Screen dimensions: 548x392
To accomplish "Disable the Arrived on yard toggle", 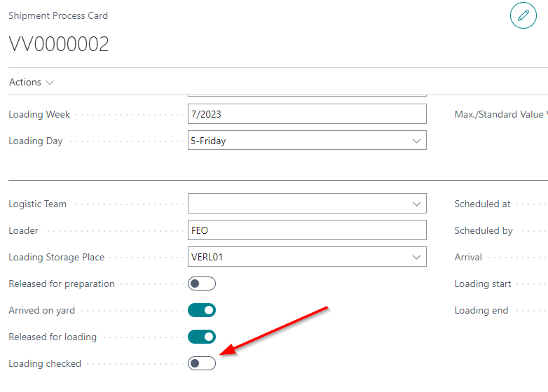I will click(x=202, y=310).
